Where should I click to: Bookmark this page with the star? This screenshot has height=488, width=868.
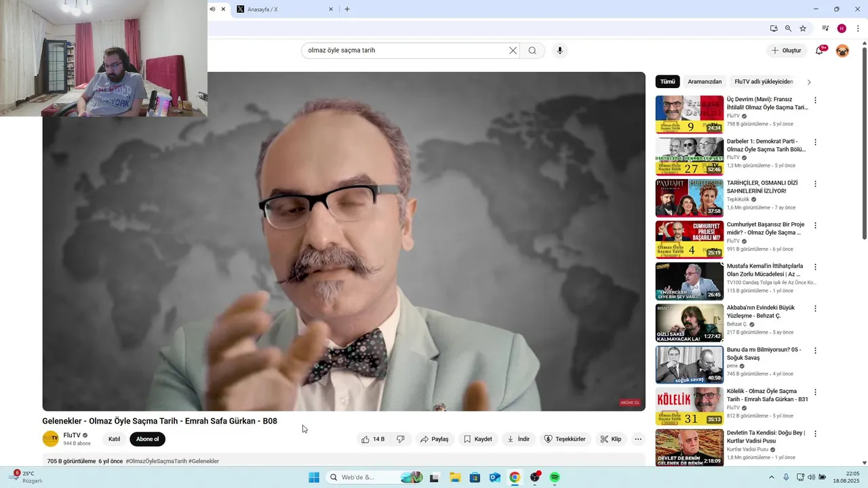[803, 28]
